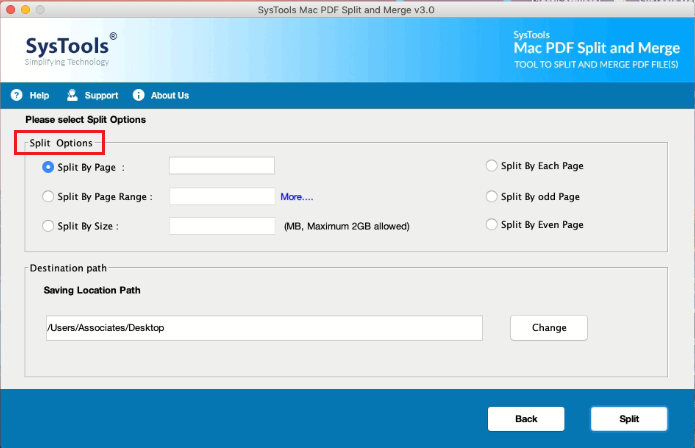Focus the Split By Page text field
The image size is (695, 448).
221,166
